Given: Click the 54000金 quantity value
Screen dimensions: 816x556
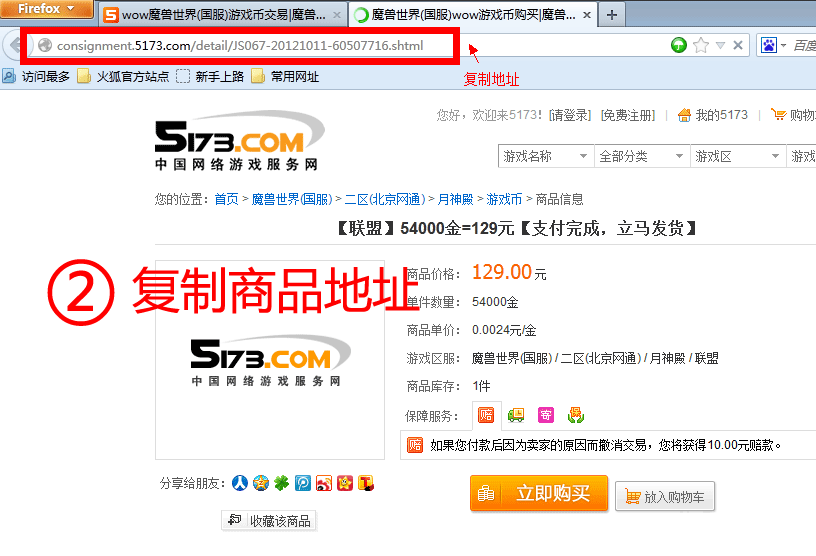Looking at the screenshot, I should tap(495, 302).
